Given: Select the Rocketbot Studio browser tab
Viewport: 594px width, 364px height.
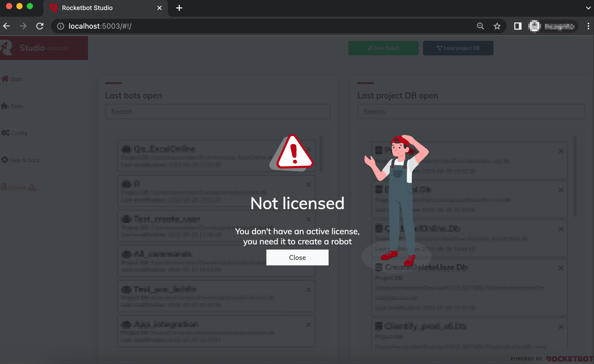Looking at the screenshot, I should coord(106,8).
